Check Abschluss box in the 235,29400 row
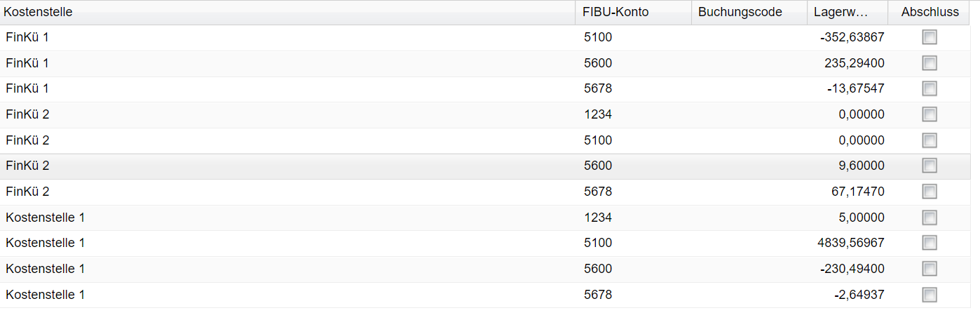Viewport: 980px width, 320px height. tap(930, 63)
